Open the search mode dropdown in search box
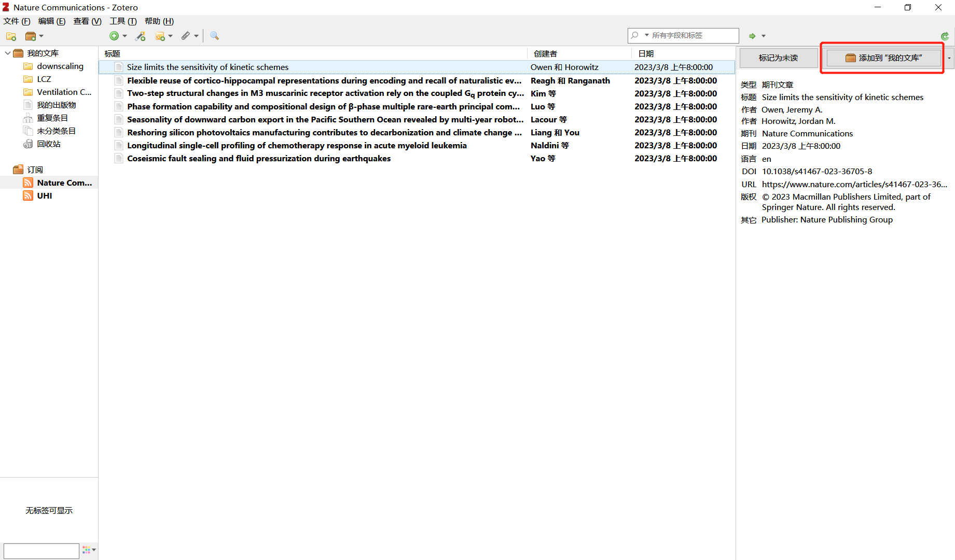This screenshot has height=560, width=955. (647, 35)
